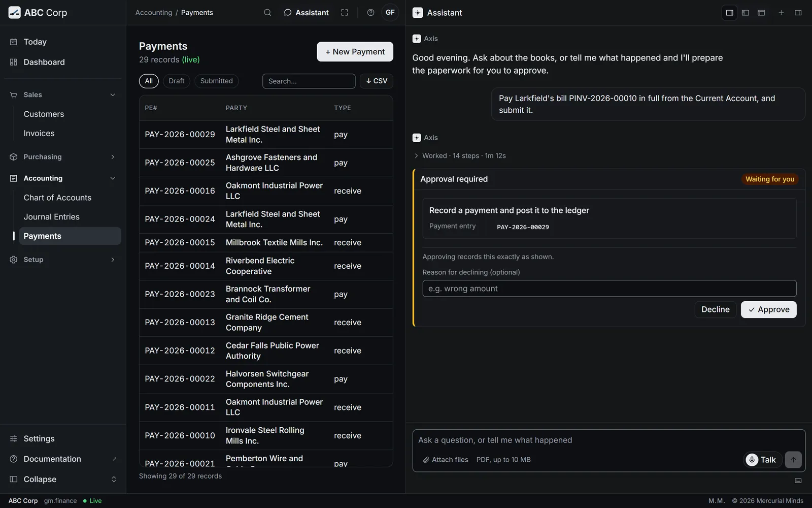Export payments with the CSV button
Screen dimensions: 812x508
(377, 81)
